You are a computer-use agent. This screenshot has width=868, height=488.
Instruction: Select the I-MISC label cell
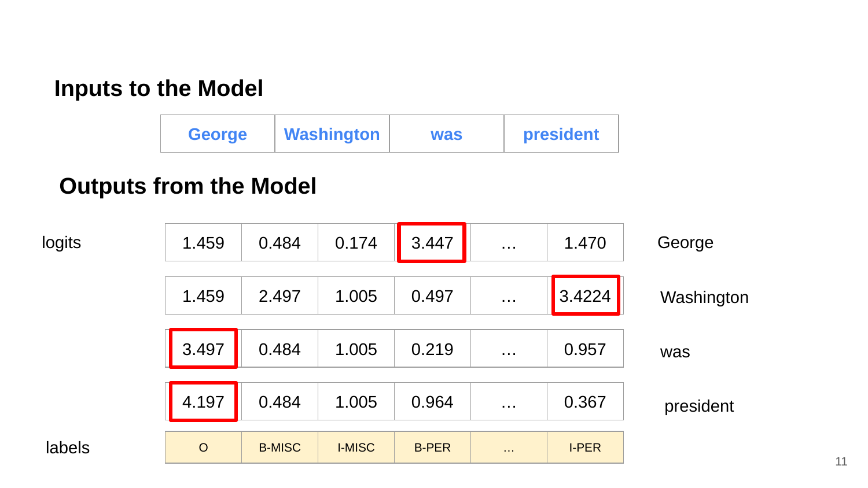pyautogui.click(x=356, y=448)
